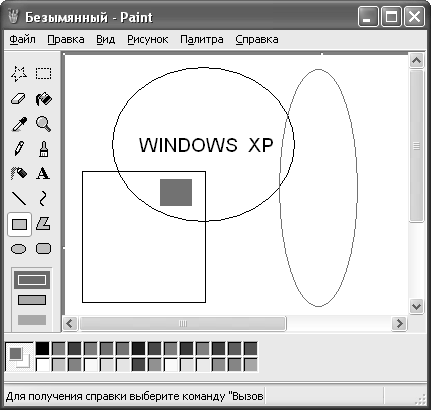
Task: Select the Eraser tool
Action: (x=19, y=99)
